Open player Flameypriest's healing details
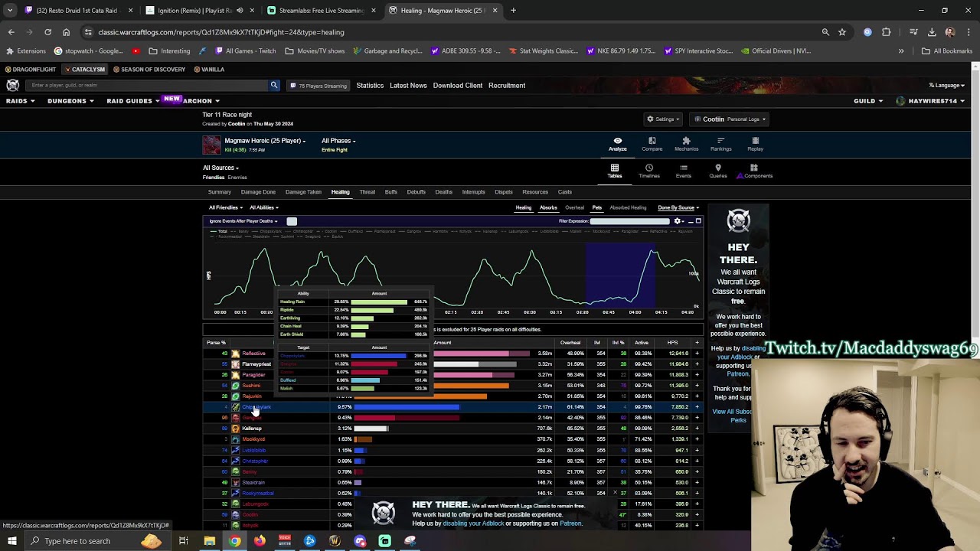 [x=256, y=364]
